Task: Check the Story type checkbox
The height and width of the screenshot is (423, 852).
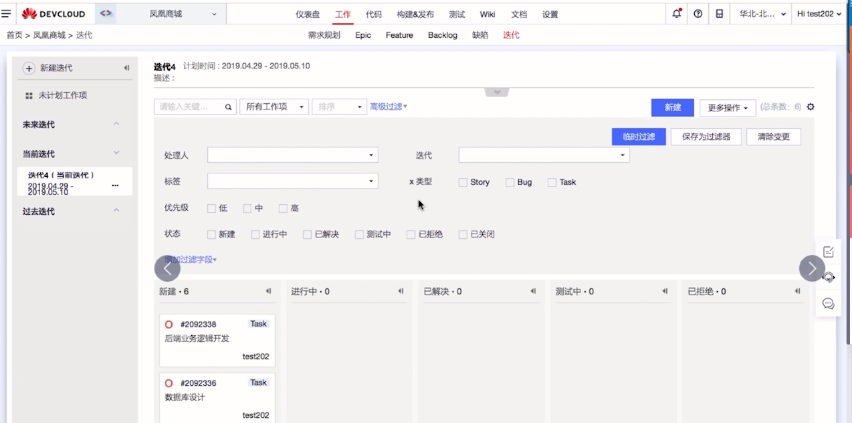Action: 463,183
